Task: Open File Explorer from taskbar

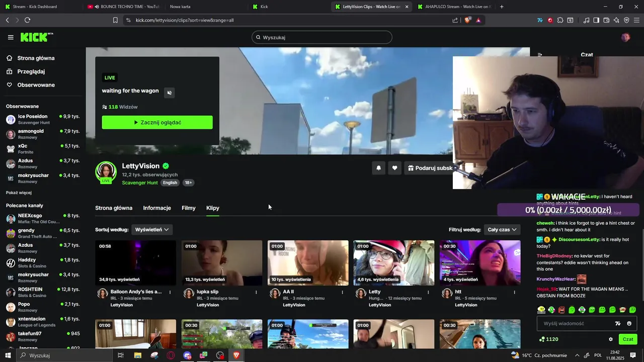Action: pyautogui.click(x=138, y=355)
